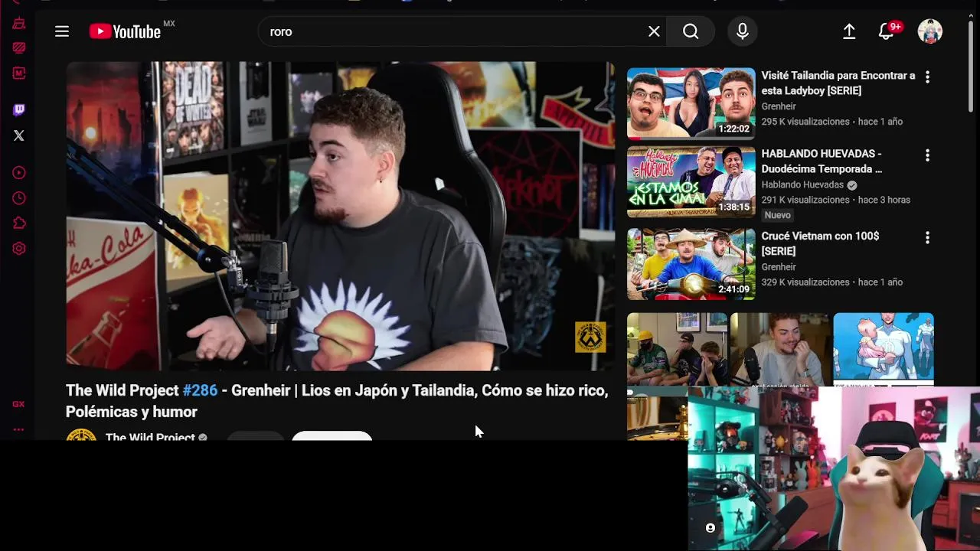Click the 'Nuevo' badge on Hablando Huevadas
The image size is (980, 551).
778,215
